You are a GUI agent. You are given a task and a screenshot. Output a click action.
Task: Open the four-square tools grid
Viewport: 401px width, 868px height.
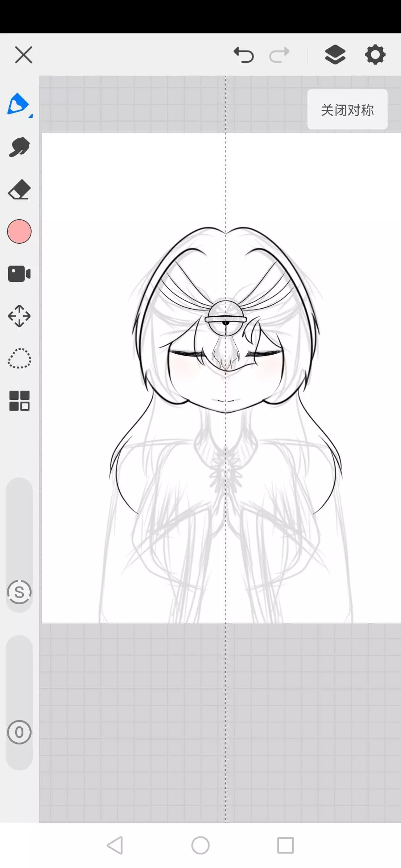coord(19,401)
